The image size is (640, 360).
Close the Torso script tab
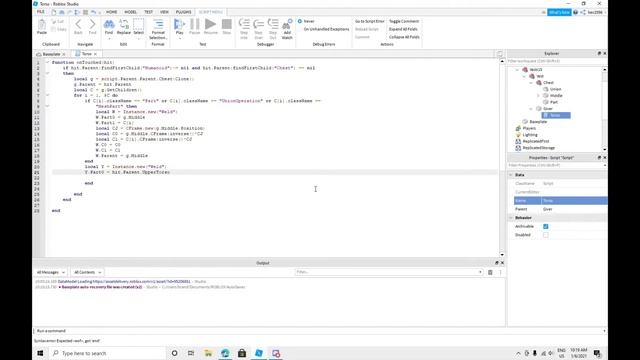coord(96,54)
